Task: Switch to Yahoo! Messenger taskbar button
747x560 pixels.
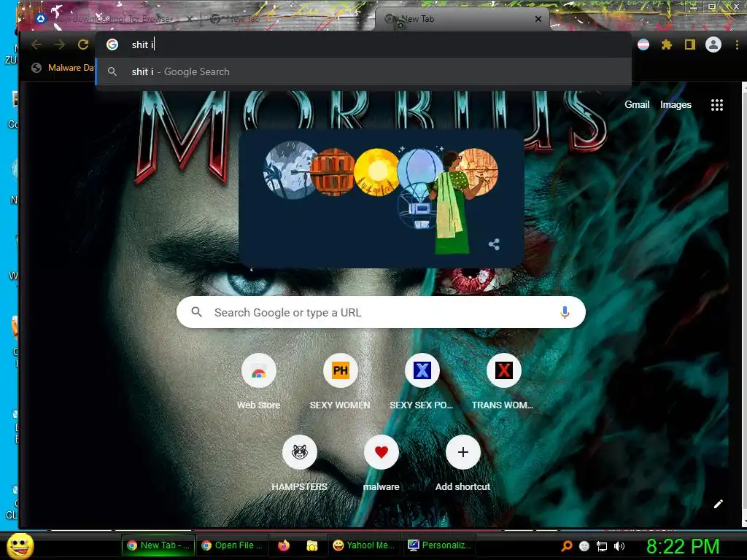Action: tap(364, 545)
